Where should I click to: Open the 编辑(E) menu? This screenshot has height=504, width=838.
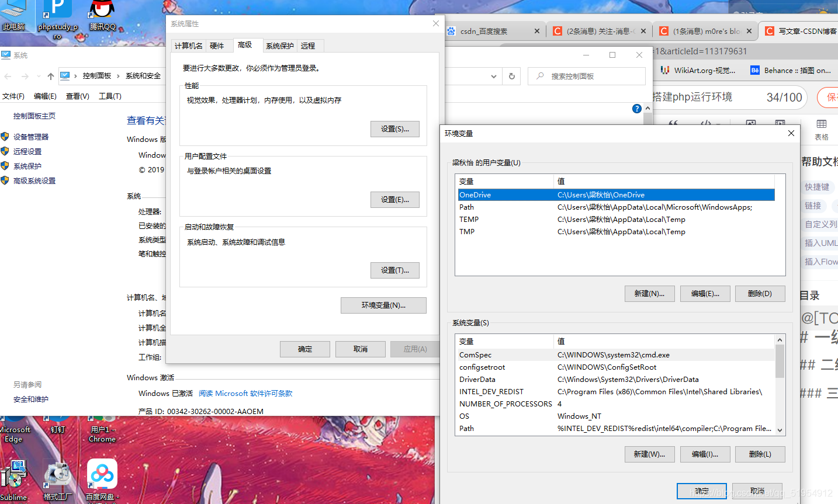coord(45,96)
